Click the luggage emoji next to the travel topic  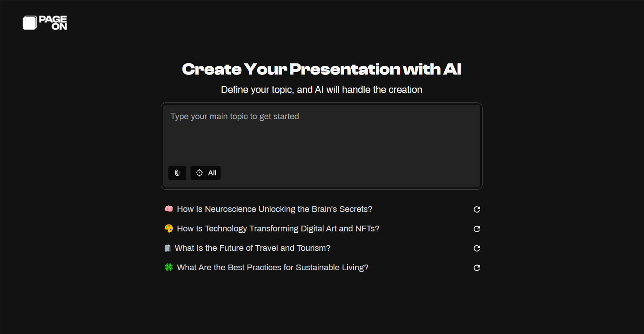[168, 248]
